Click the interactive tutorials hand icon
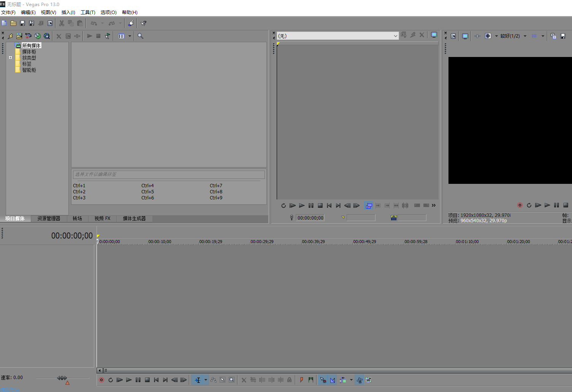Image resolution: width=572 pixels, height=392 pixels. point(131,23)
